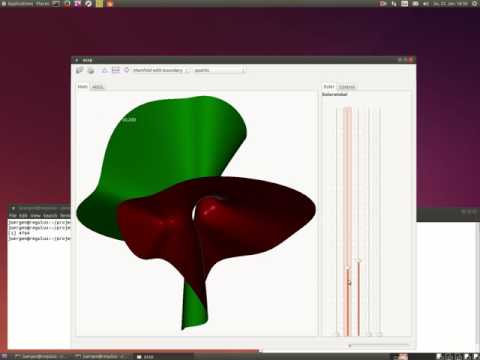Click the handle of the third vertical slider
This screenshot has height=360, width=480.
[359, 261]
